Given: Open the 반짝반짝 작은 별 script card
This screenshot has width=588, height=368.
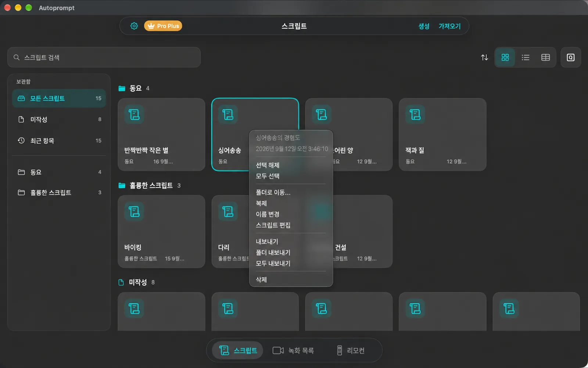Looking at the screenshot, I should coord(161,134).
